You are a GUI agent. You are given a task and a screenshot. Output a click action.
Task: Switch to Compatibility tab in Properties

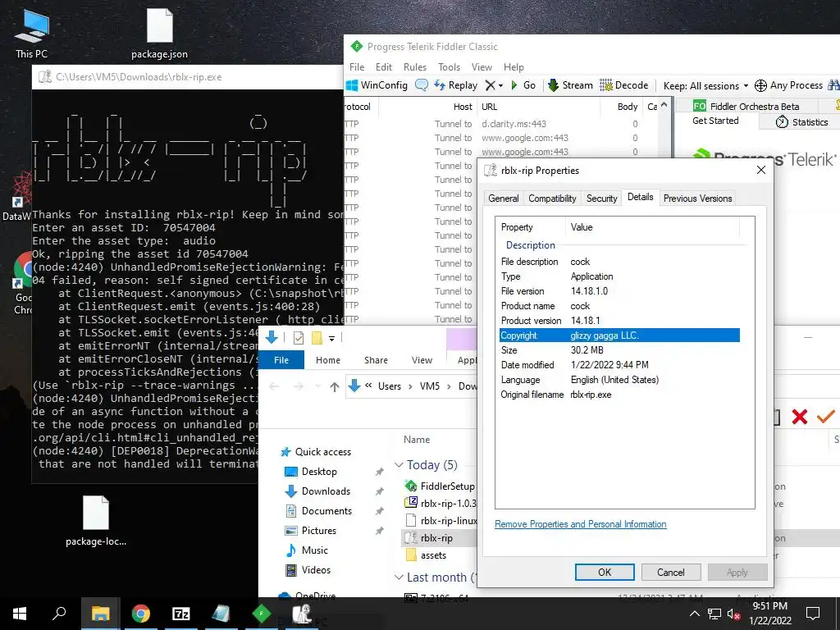(x=552, y=199)
